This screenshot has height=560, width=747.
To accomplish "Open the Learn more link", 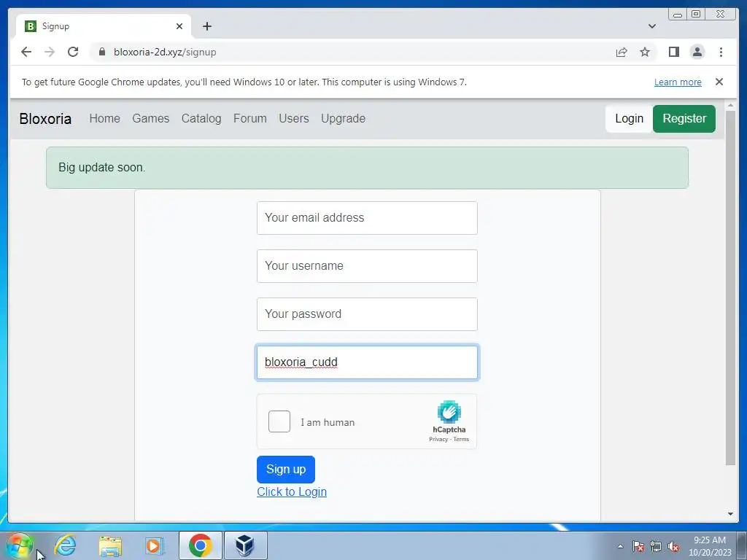I will (678, 82).
